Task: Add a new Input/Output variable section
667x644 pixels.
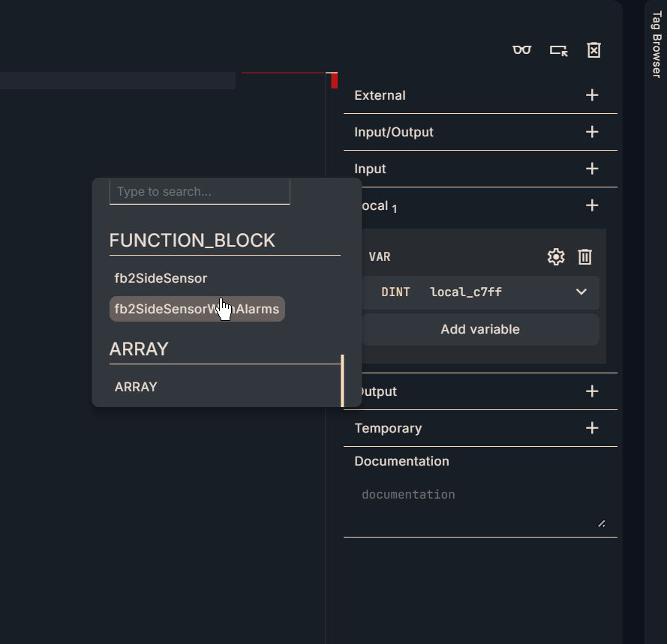Action: (592, 132)
